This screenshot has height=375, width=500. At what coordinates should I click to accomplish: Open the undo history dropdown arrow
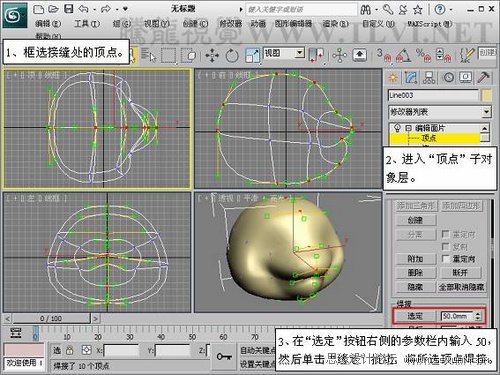pyautogui.click(x=94, y=9)
